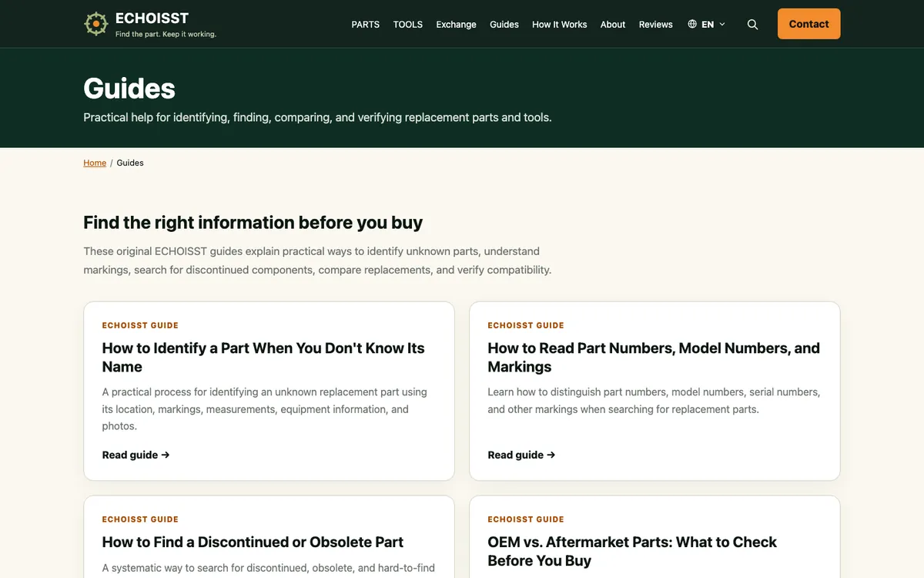This screenshot has height=578, width=924.
Task: Click the 'Find the part. Keep it working.' tagline
Action: pos(166,34)
